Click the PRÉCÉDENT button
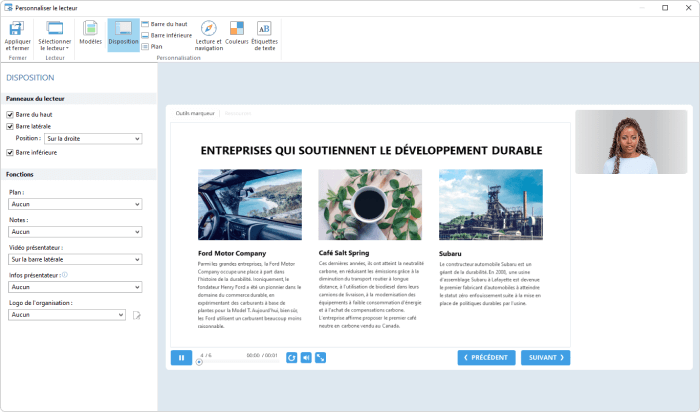The width and height of the screenshot is (700, 412). coord(486,358)
